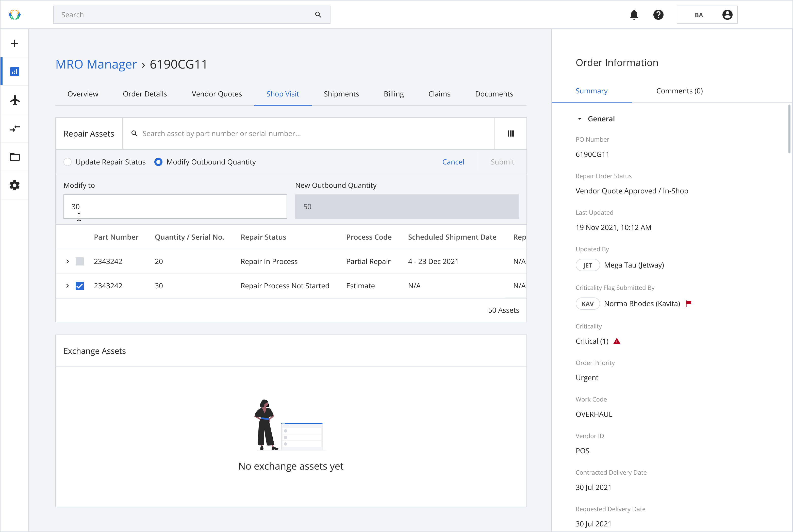Open the Comments (0) tab

tap(679, 91)
